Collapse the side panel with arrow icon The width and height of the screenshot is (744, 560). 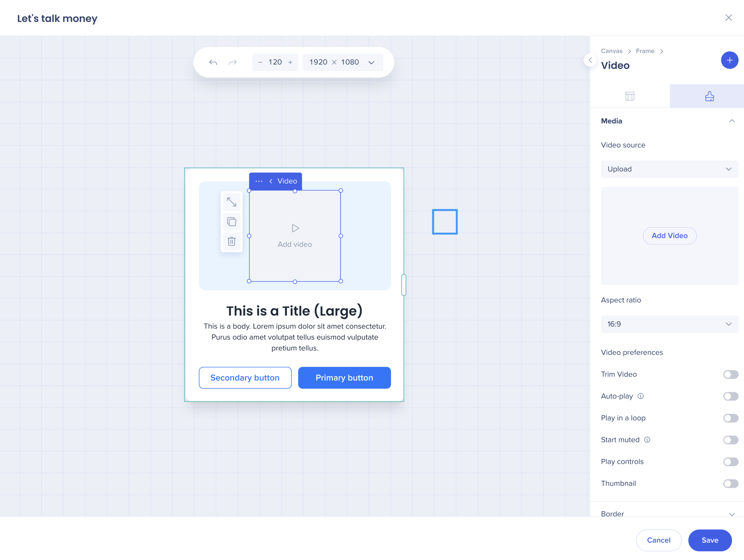click(x=590, y=60)
